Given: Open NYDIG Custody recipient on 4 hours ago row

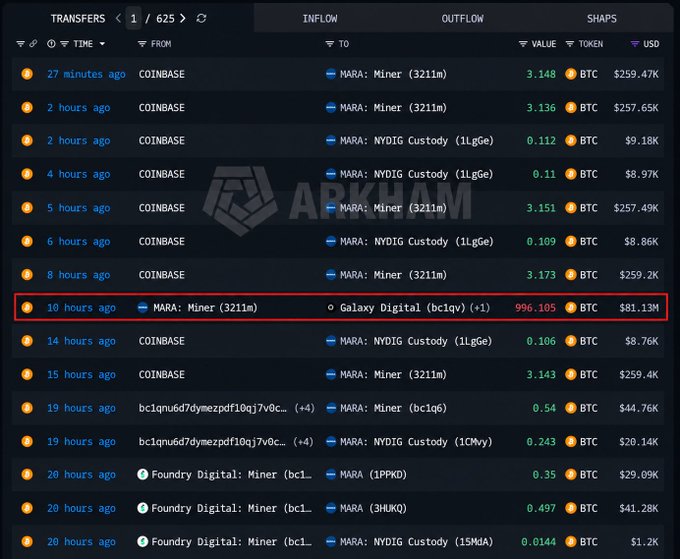Looking at the screenshot, I should click(x=417, y=174).
